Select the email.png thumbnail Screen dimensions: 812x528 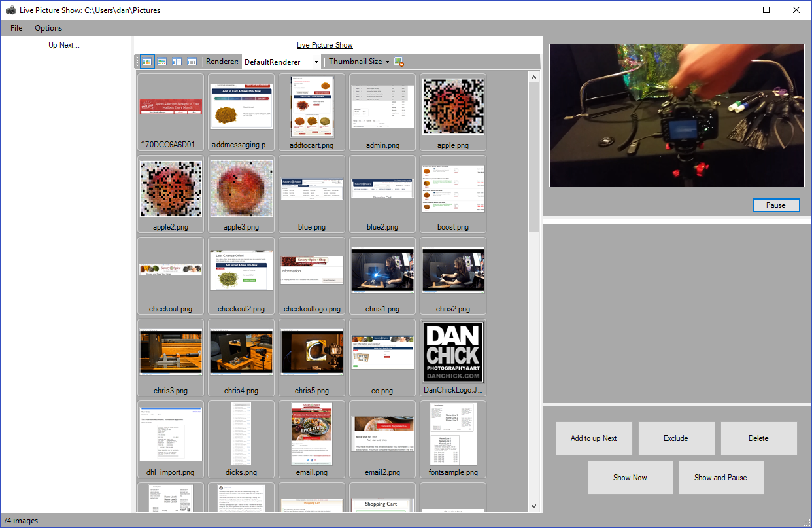(x=312, y=439)
